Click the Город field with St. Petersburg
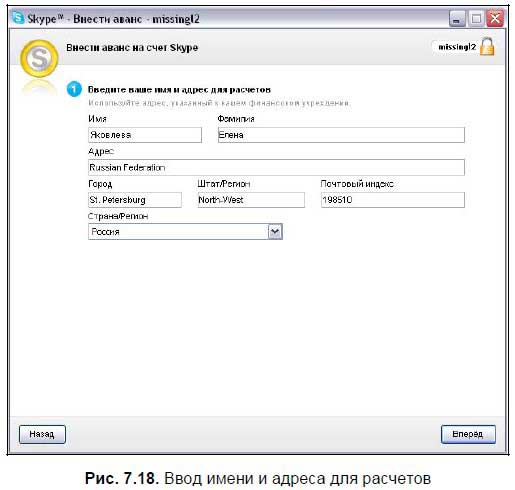The height and width of the screenshot is (490, 515). (135, 200)
